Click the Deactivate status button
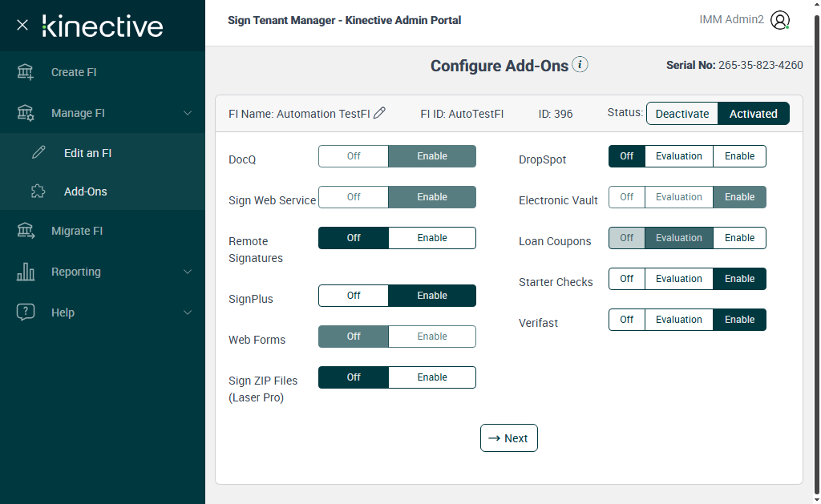This screenshot has height=504, width=821. click(x=681, y=114)
